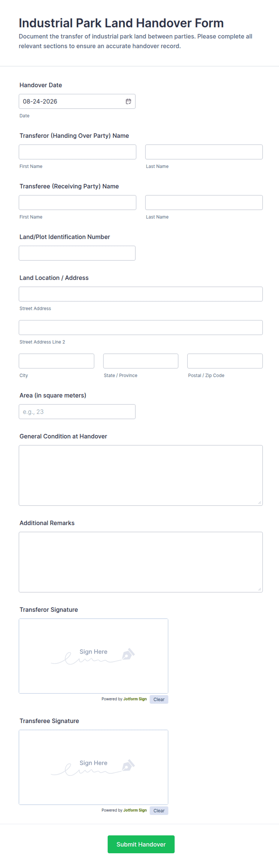Focus the State / Province field
Image resolution: width=279 pixels, height=868 pixels.
coord(140,361)
